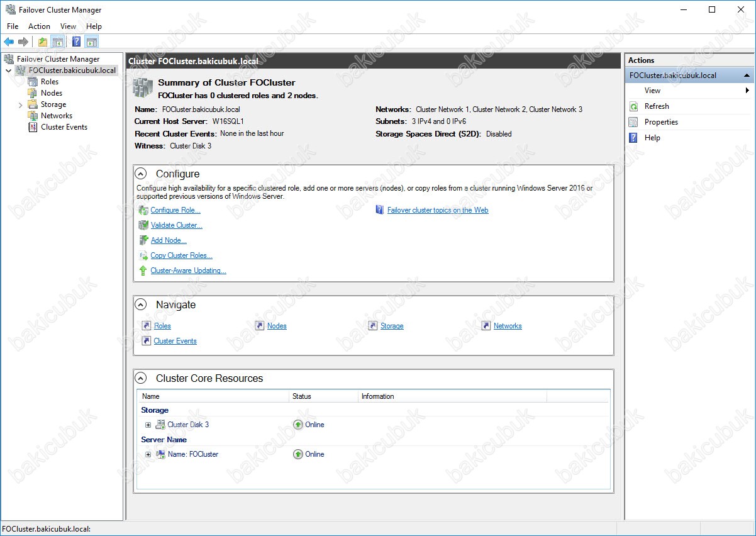The image size is (756, 536).
Task: Expand the Name: FOCluster plus box
Action: pos(148,454)
